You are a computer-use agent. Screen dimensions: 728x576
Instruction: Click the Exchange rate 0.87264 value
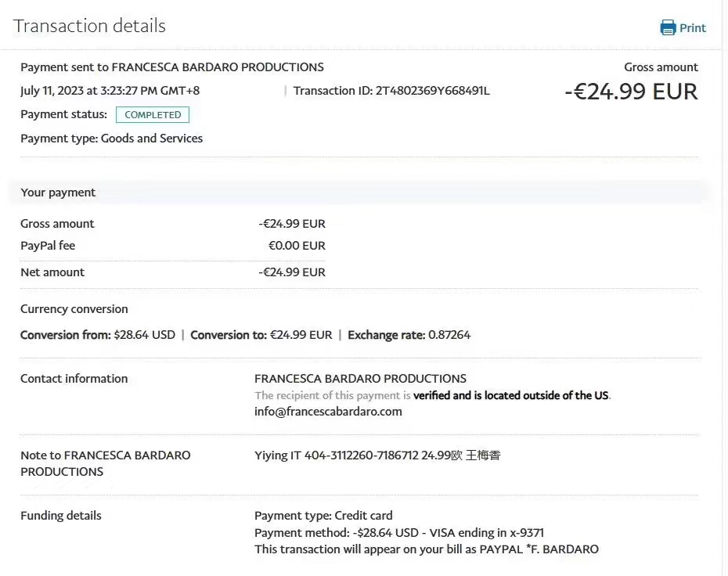coord(449,335)
